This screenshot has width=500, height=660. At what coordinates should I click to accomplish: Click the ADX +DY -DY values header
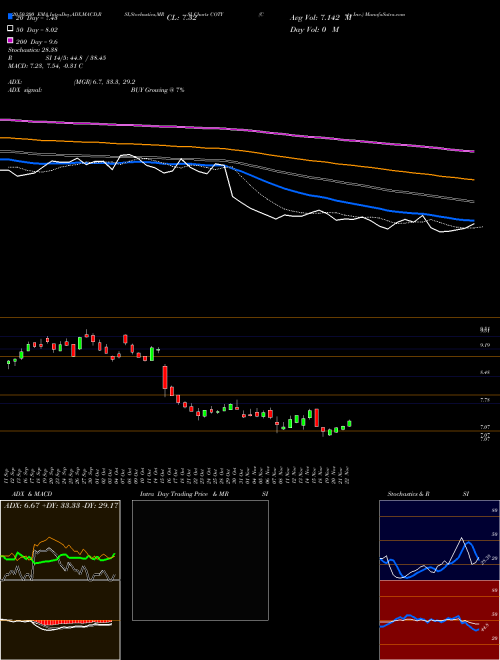pos(61,505)
